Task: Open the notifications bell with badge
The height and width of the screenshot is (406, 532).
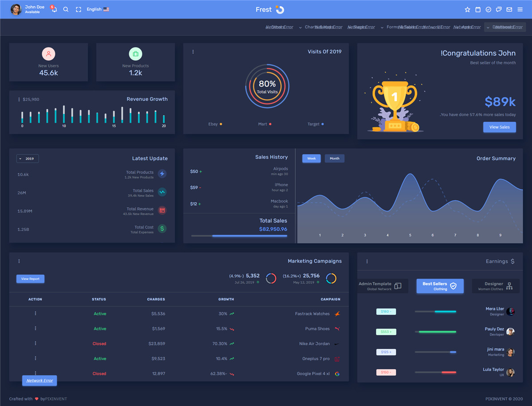Action: tap(54, 9)
